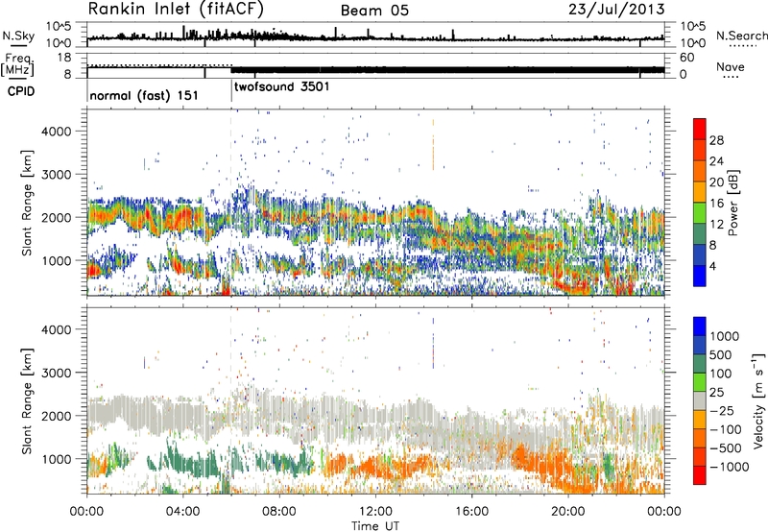The width and height of the screenshot is (768, 532).
Task: Click the "3000" range tick in Velocity panel
Action: pyautogui.click(x=56, y=373)
